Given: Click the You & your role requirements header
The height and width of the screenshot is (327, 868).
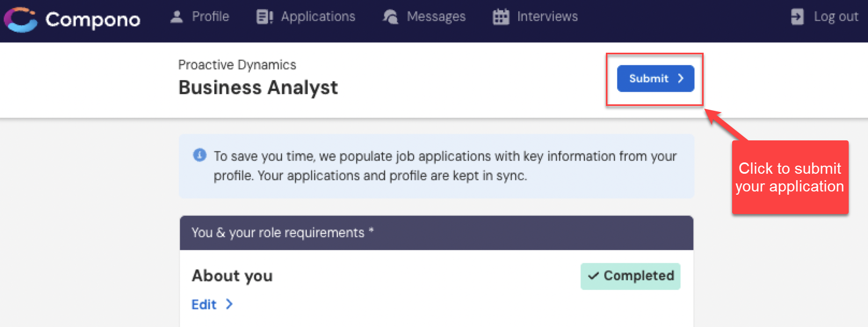Looking at the screenshot, I should pyautogui.click(x=437, y=233).
